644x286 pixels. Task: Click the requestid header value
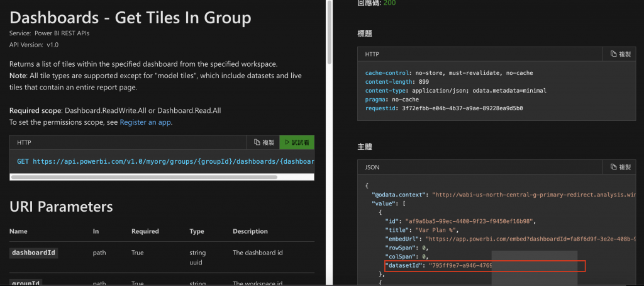[462, 108]
